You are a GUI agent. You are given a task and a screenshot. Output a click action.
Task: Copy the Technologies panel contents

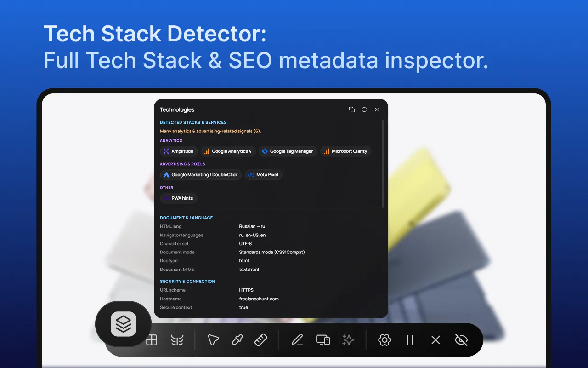(x=352, y=109)
